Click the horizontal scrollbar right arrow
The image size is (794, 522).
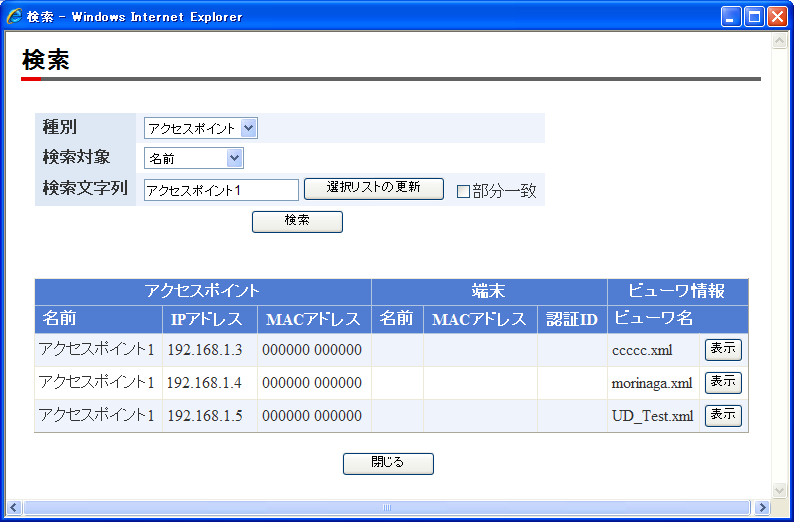[762, 507]
